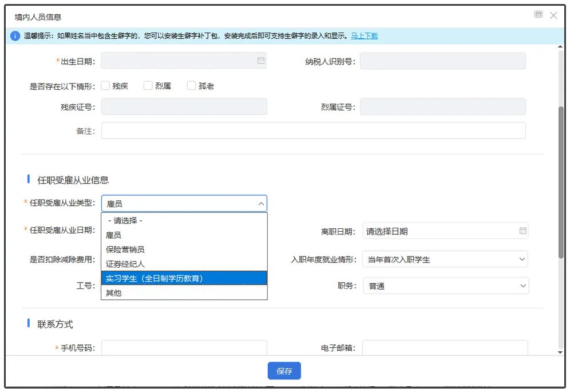Click the 是否扣除减除费用 label
The height and width of the screenshot is (392, 570).
pyautogui.click(x=62, y=259)
